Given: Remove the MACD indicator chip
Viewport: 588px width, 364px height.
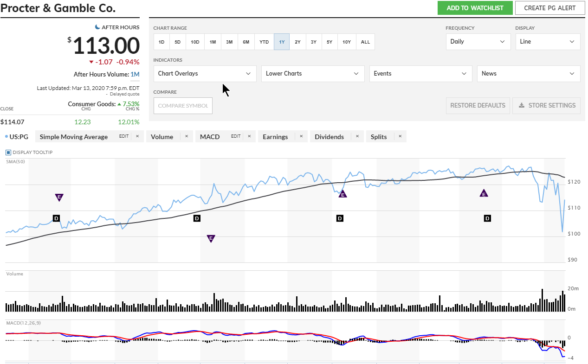Looking at the screenshot, I should tap(249, 137).
